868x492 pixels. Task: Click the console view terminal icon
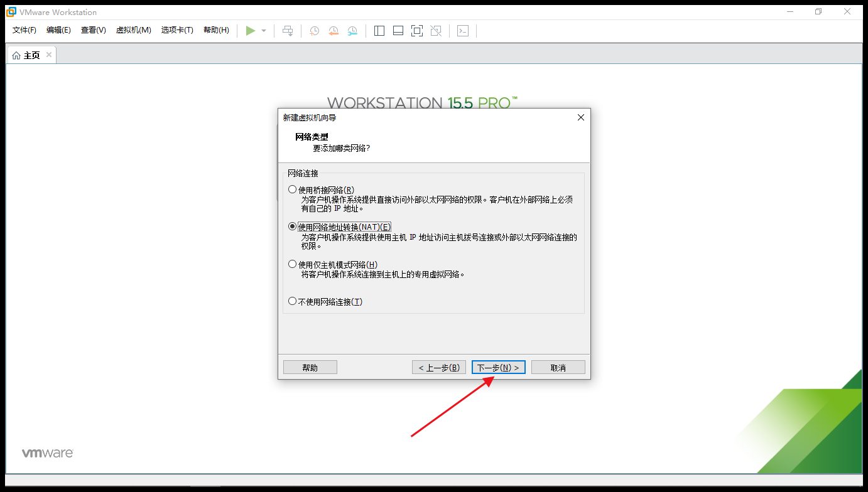click(463, 31)
